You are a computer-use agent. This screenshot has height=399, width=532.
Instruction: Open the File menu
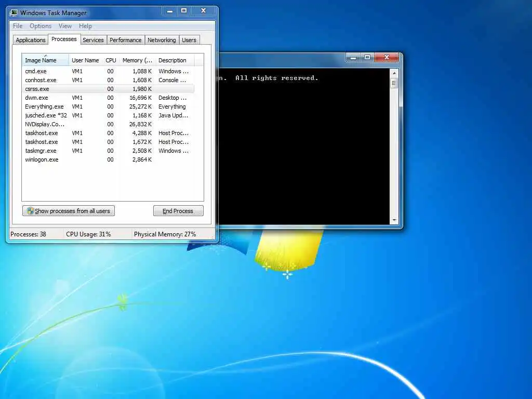(x=17, y=26)
